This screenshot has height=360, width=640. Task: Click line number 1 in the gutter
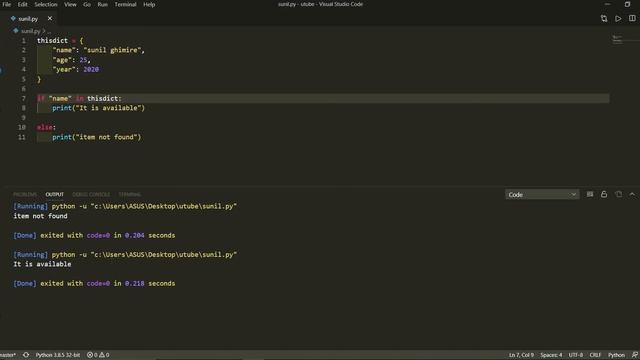24,41
